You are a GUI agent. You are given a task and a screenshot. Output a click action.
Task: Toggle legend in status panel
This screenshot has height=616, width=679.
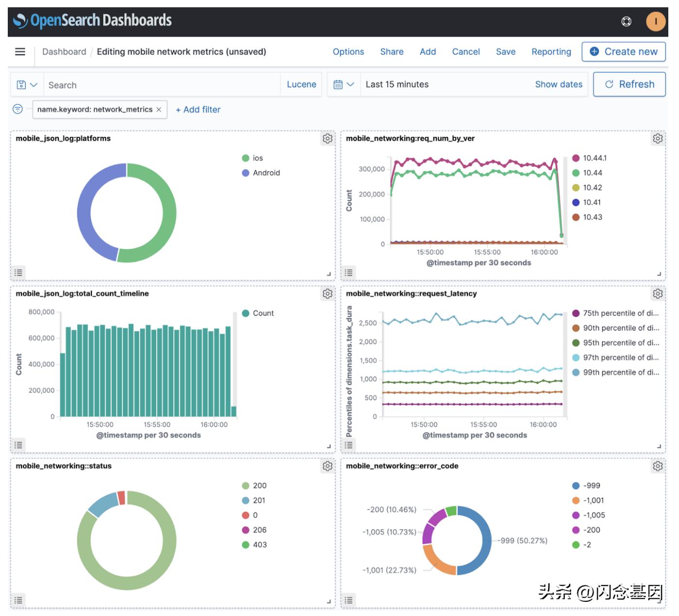point(18,600)
